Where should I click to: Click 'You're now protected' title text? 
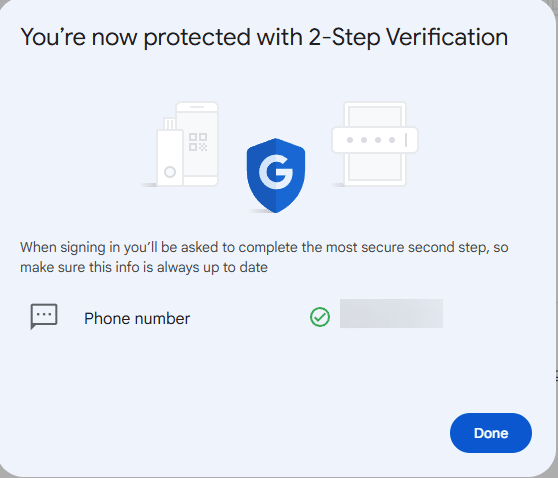pos(136,37)
